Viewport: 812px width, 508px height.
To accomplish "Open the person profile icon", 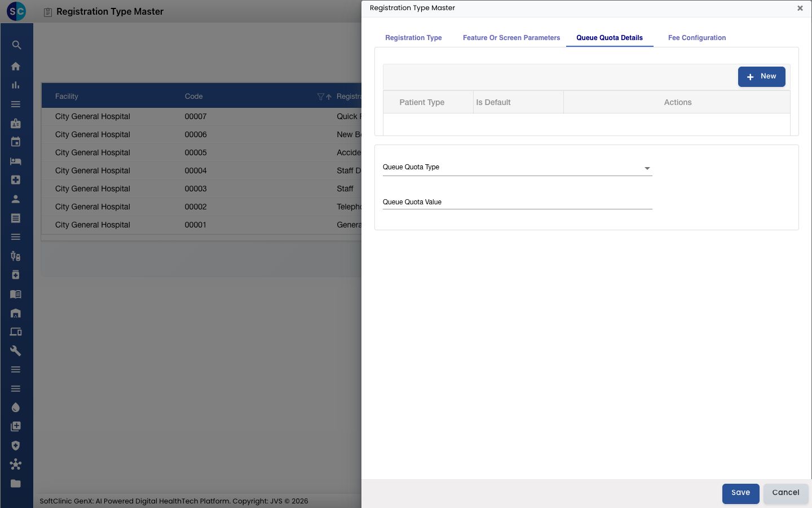I will point(16,199).
